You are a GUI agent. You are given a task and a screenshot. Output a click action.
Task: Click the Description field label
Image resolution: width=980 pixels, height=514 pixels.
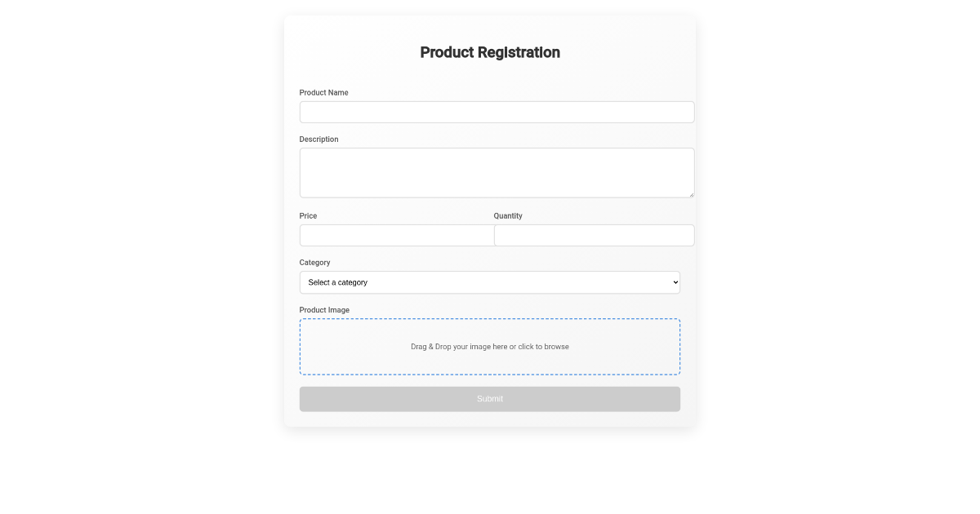[x=318, y=140]
